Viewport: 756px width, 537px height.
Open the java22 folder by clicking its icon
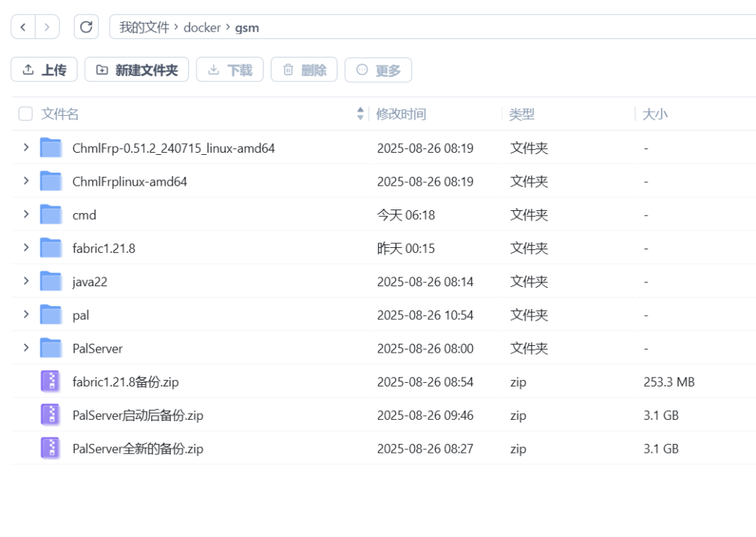(x=52, y=281)
